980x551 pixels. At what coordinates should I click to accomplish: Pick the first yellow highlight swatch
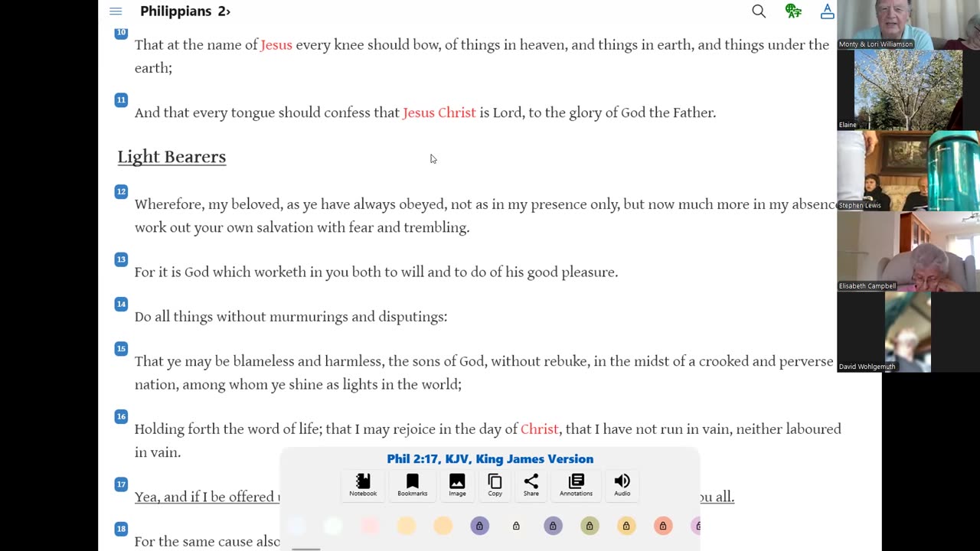coord(407,526)
